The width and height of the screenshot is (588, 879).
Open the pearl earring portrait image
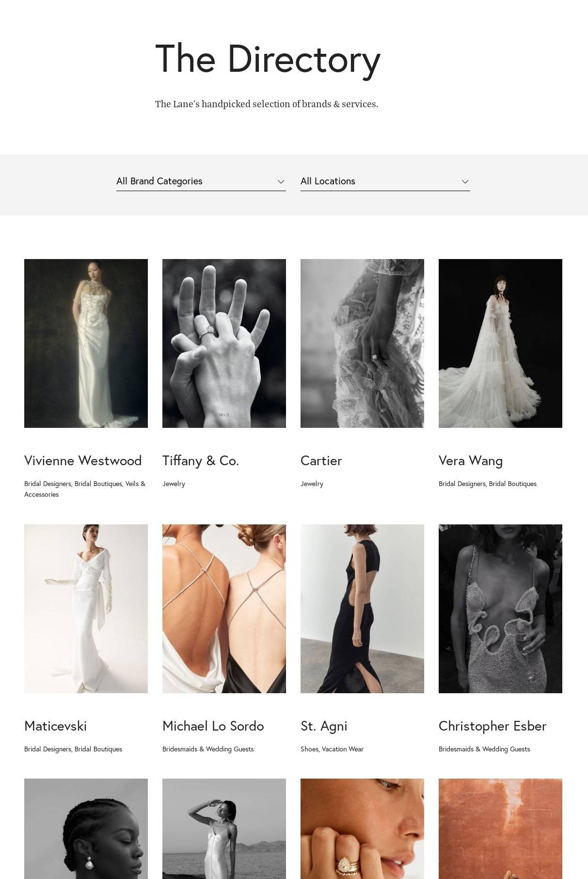[86, 829]
